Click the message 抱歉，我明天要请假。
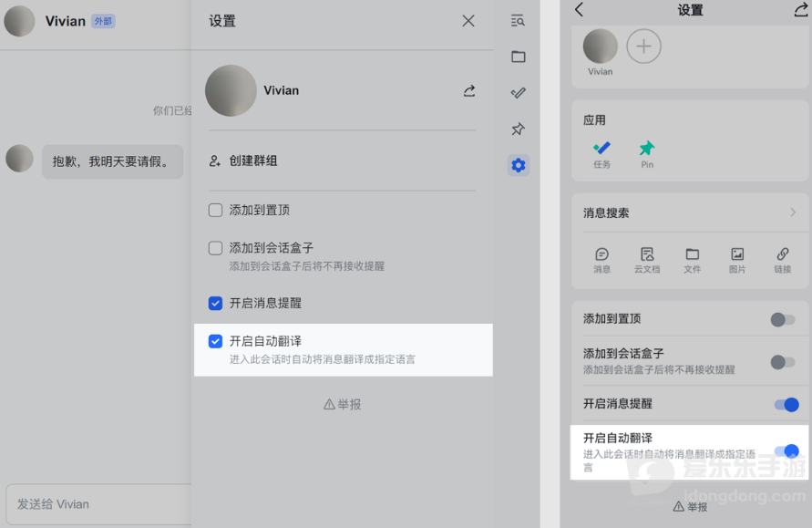 tap(112, 161)
